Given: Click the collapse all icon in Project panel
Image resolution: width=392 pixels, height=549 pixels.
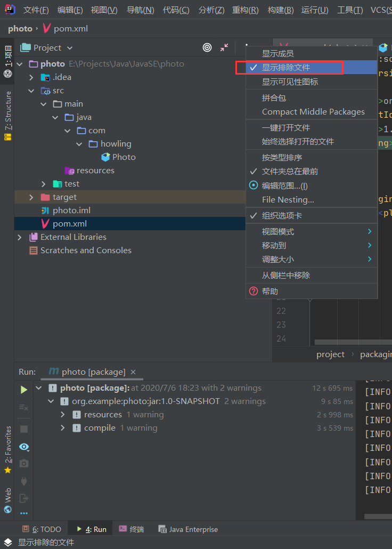Looking at the screenshot, I should tap(224, 47).
